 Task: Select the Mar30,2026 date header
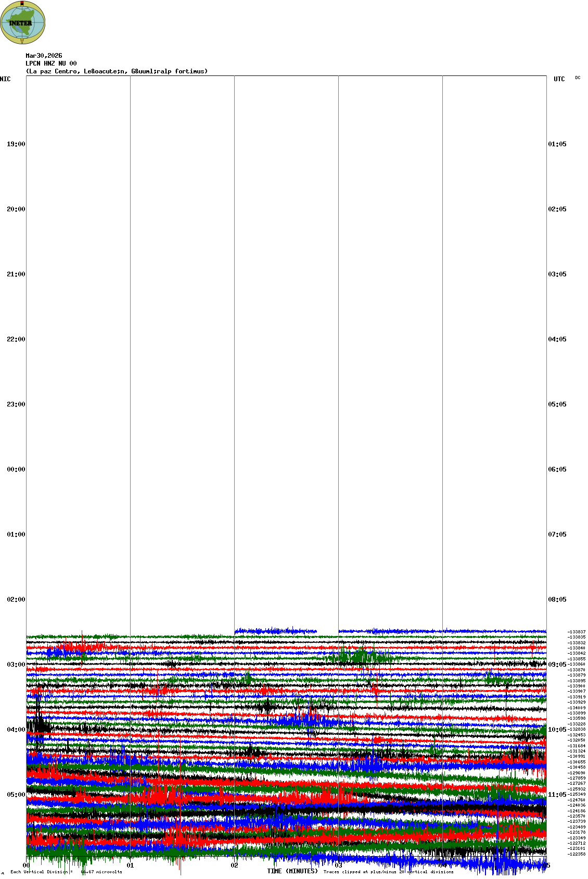coord(44,56)
